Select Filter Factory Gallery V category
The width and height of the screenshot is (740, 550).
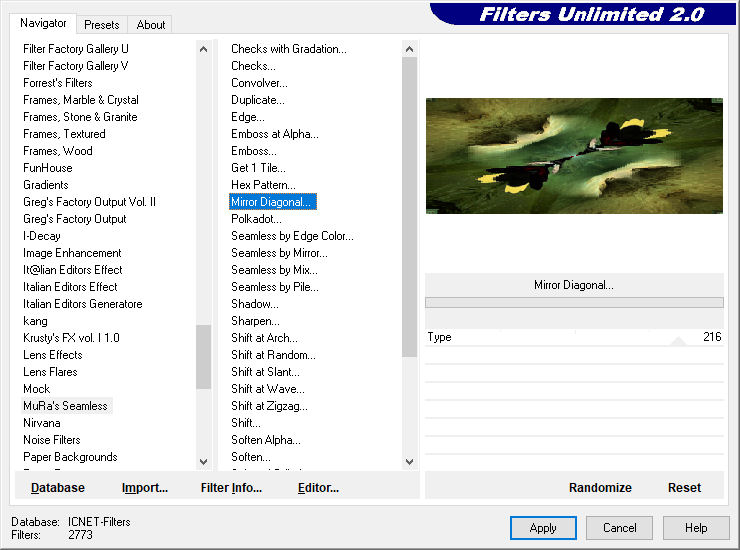76,66
